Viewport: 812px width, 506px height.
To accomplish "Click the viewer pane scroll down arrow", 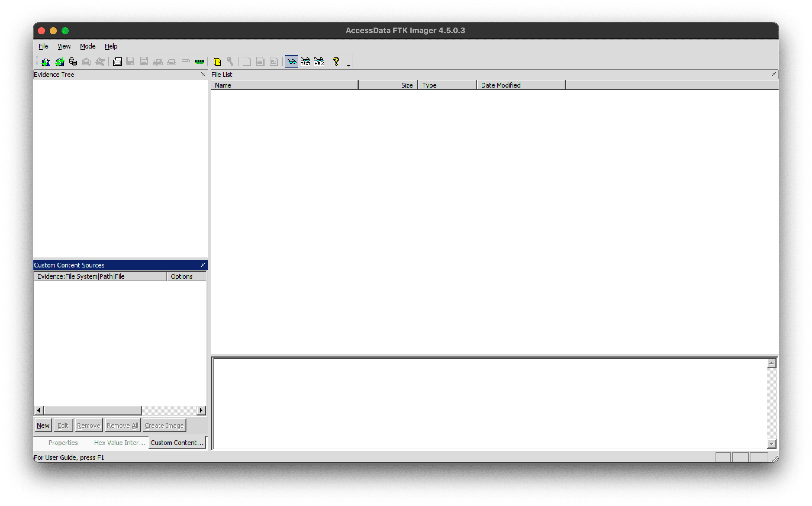I will (771, 444).
